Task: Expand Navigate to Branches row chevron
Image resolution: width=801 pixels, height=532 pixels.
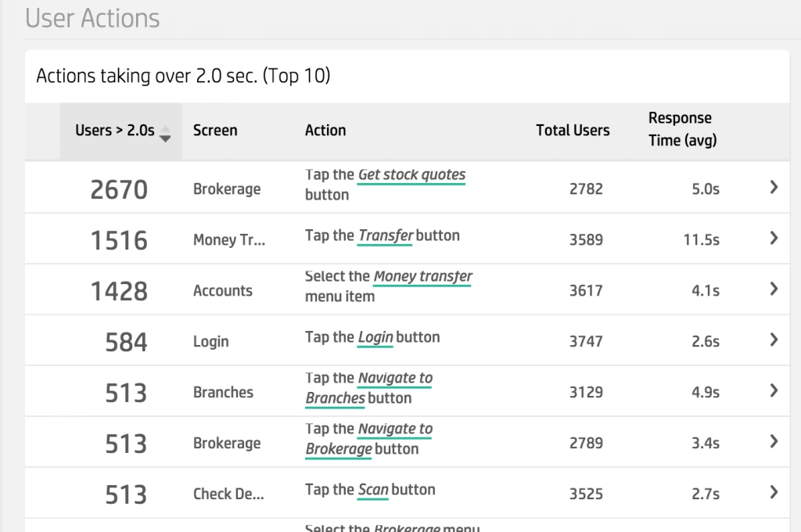Action: 774,391
